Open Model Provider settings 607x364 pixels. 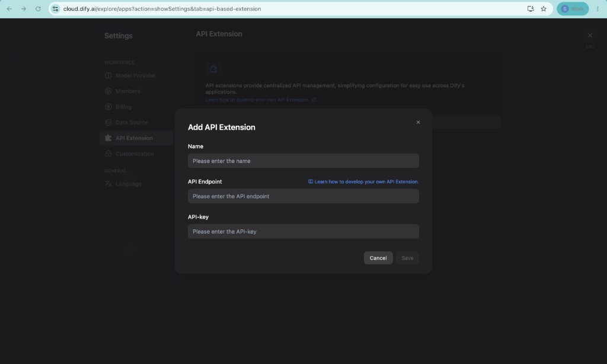(136, 75)
